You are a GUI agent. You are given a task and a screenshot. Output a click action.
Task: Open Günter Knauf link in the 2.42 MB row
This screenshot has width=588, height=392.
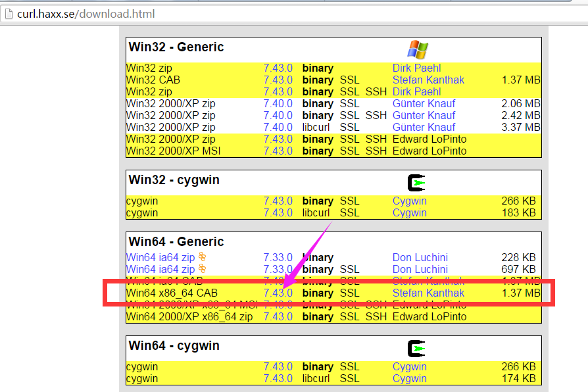click(424, 116)
